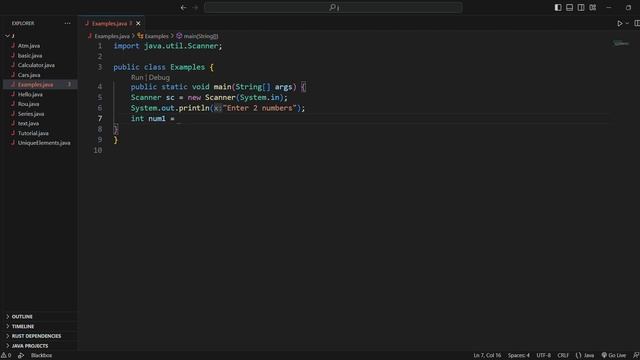Select language mode Java in status bar
640x360 pixels.
coord(585,356)
